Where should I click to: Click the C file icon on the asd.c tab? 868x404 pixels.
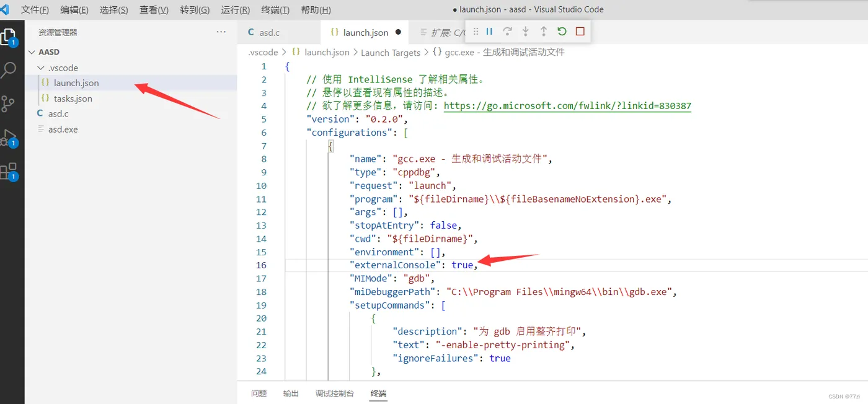pyautogui.click(x=251, y=32)
